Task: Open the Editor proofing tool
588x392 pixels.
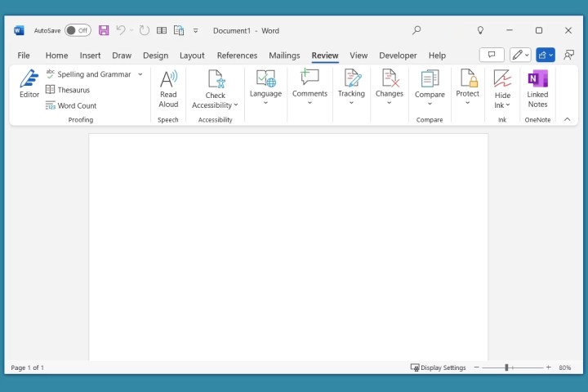Action: coord(29,84)
